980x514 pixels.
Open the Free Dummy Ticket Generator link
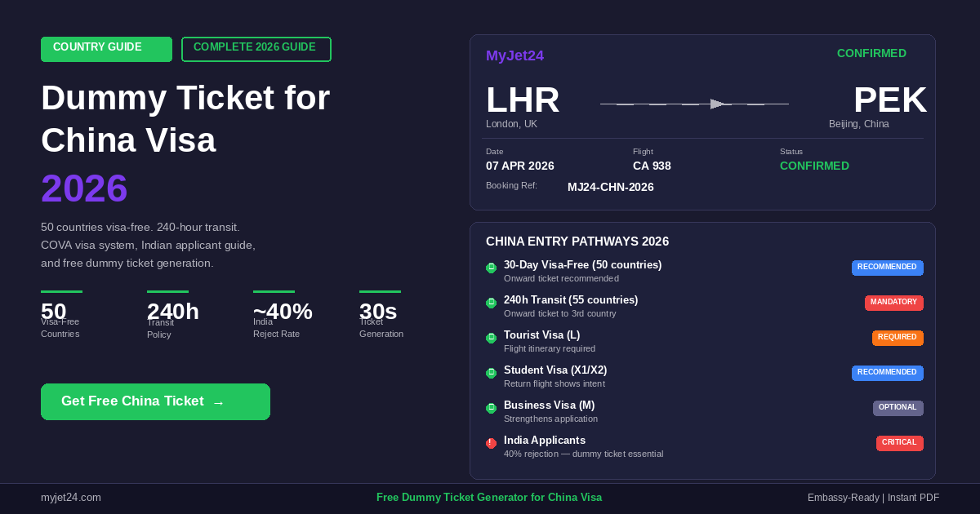488,498
